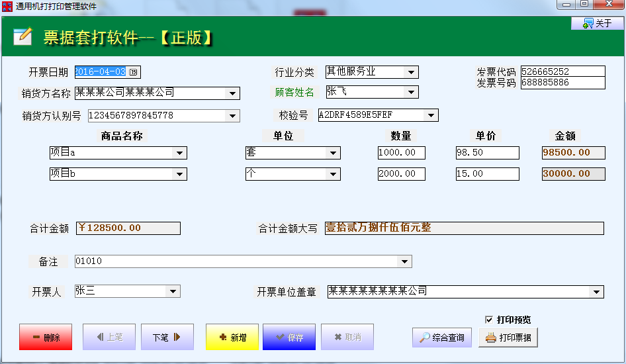Click the 发票代码 input field

[562, 71]
